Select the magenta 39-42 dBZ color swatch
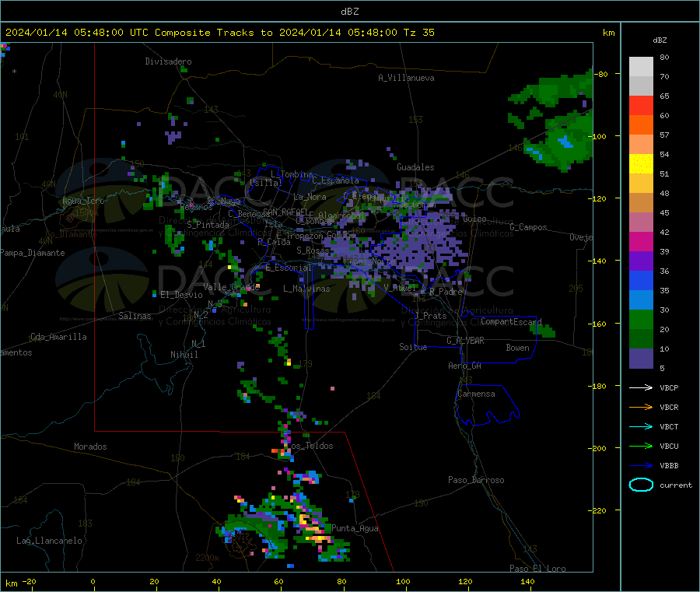700x592 pixels. [641, 241]
